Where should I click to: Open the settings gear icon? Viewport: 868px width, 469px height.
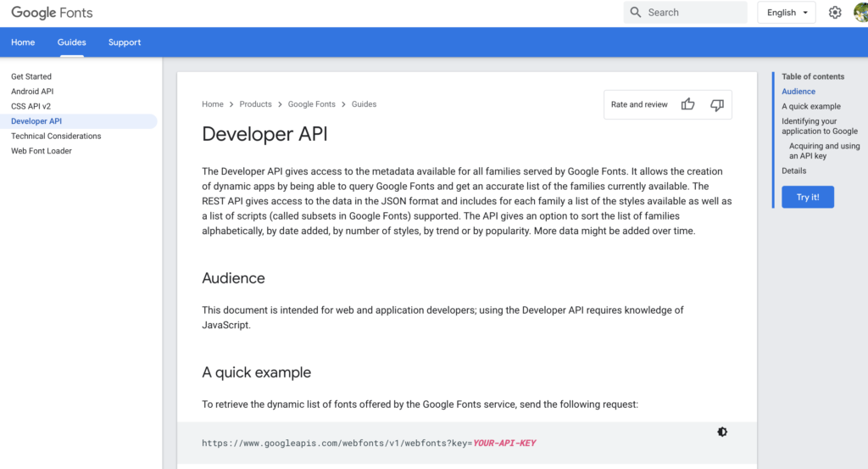click(x=835, y=12)
